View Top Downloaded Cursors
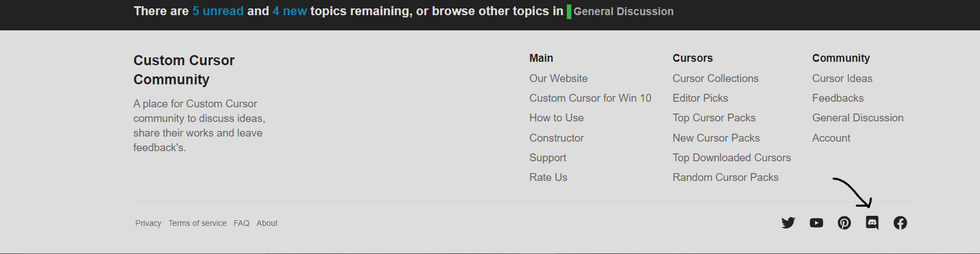 pos(731,158)
